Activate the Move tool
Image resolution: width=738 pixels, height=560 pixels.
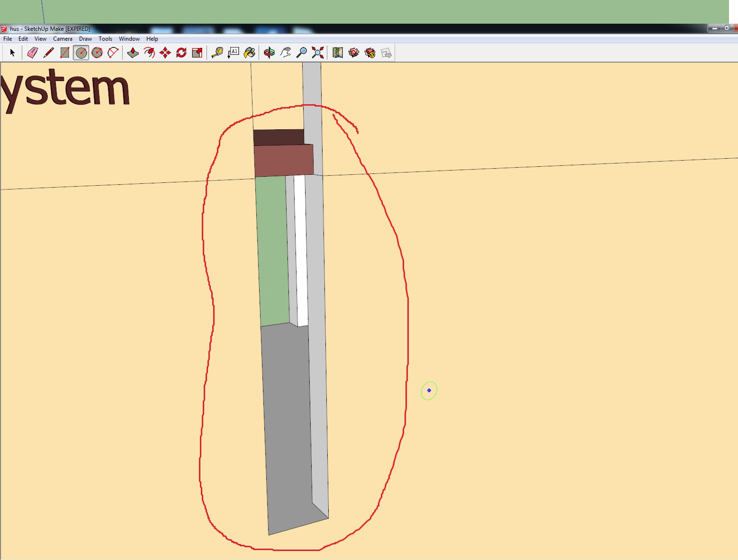click(165, 53)
